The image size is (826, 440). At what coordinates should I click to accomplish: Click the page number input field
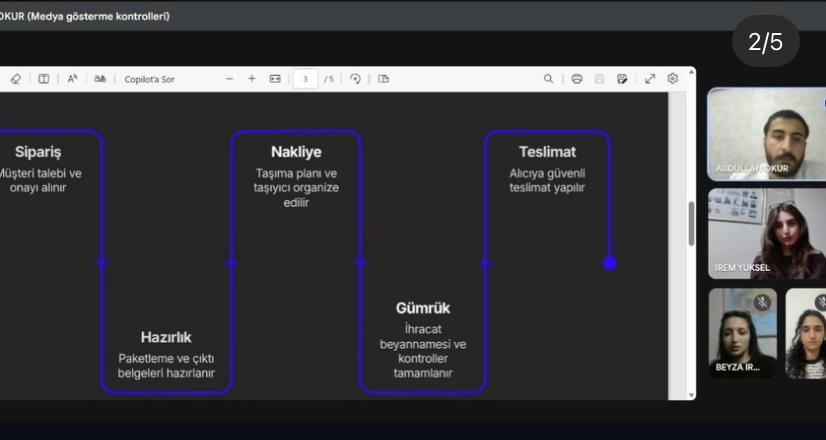pyautogui.click(x=305, y=79)
